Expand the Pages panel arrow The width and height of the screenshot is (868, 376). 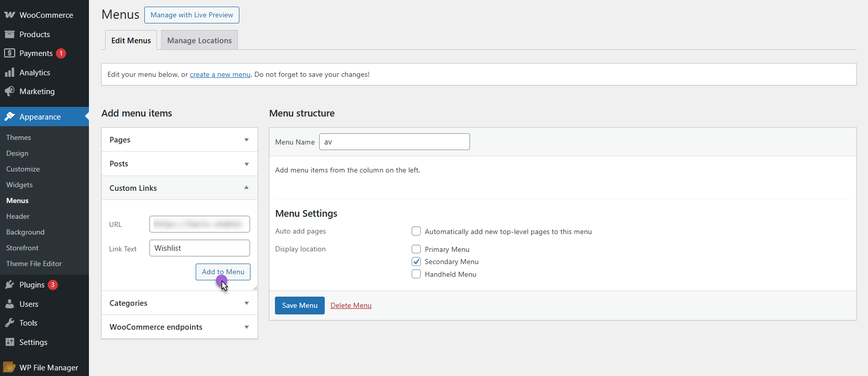pyautogui.click(x=246, y=140)
